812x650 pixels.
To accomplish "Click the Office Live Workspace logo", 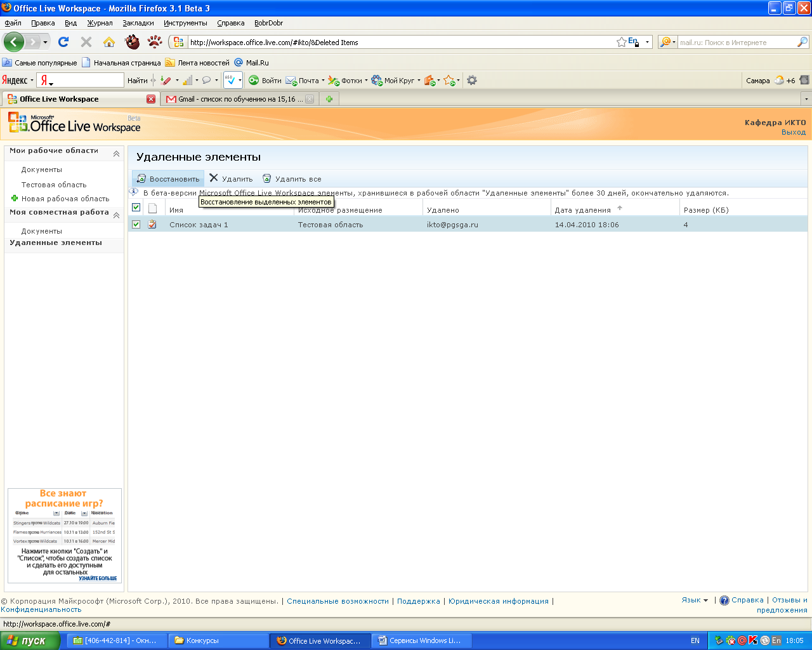I will tap(74, 123).
